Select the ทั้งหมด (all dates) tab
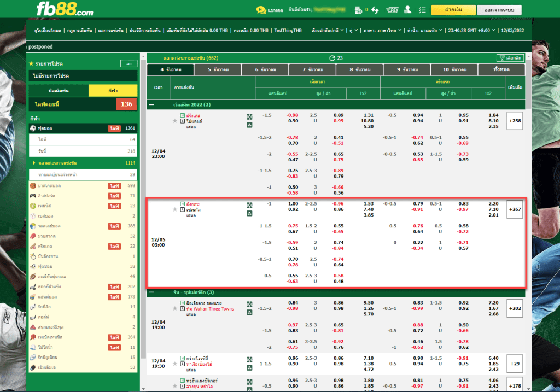The image size is (560, 392). pyautogui.click(x=501, y=70)
